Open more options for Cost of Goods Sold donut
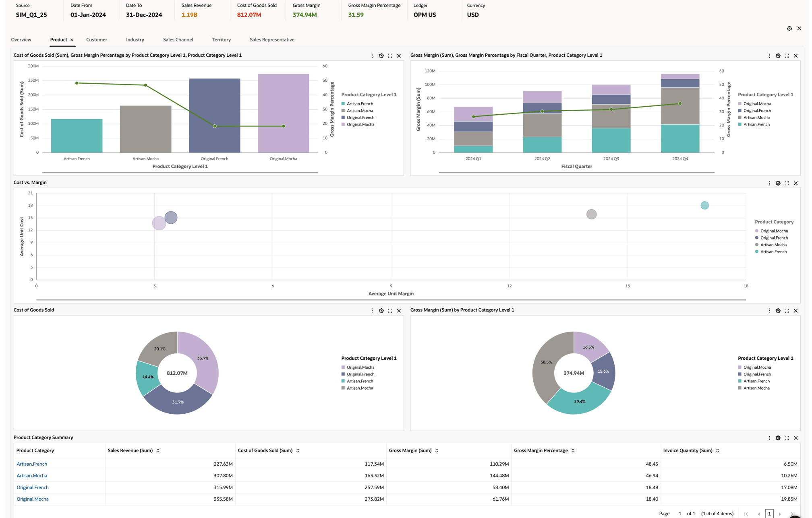Image resolution: width=812 pixels, height=518 pixels. tap(373, 311)
